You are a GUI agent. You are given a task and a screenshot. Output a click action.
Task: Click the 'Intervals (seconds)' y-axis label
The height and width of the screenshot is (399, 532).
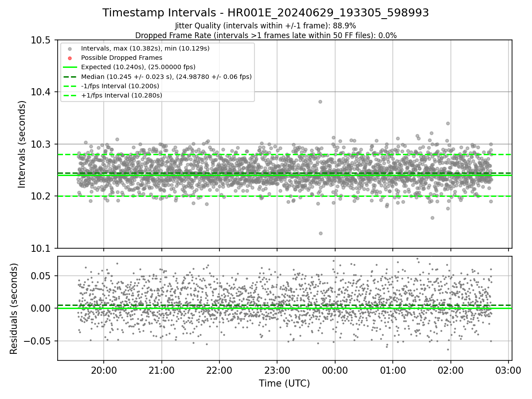pos(22,144)
